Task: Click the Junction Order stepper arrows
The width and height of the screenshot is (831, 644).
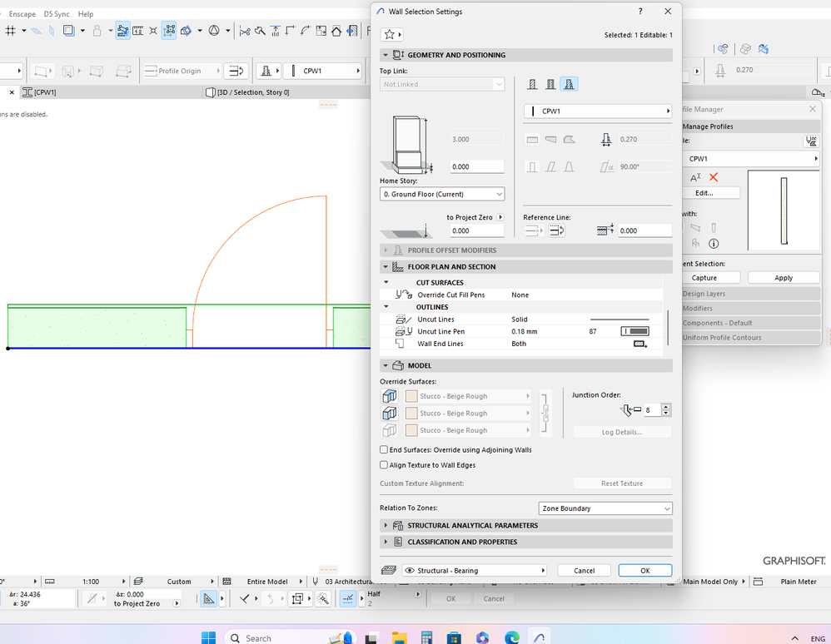Action: 666,409
